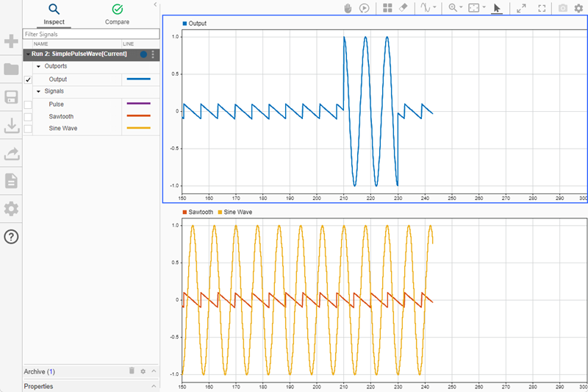
Task: Delete archived runs with trash icon
Action: 132,371
